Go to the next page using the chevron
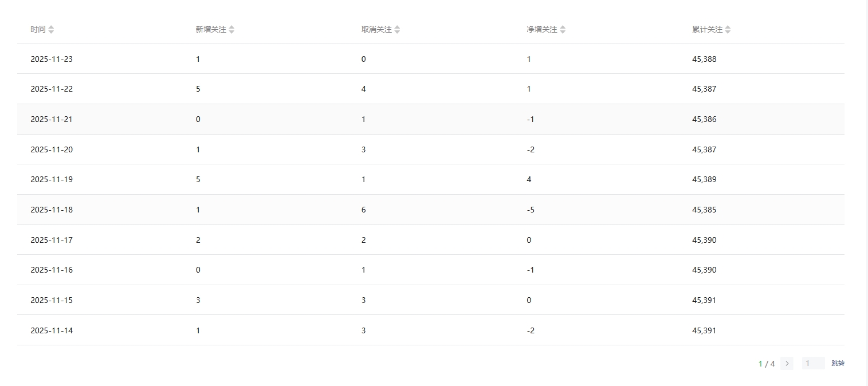The height and width of the screenshot is (386, 868). tap(787, 364)
